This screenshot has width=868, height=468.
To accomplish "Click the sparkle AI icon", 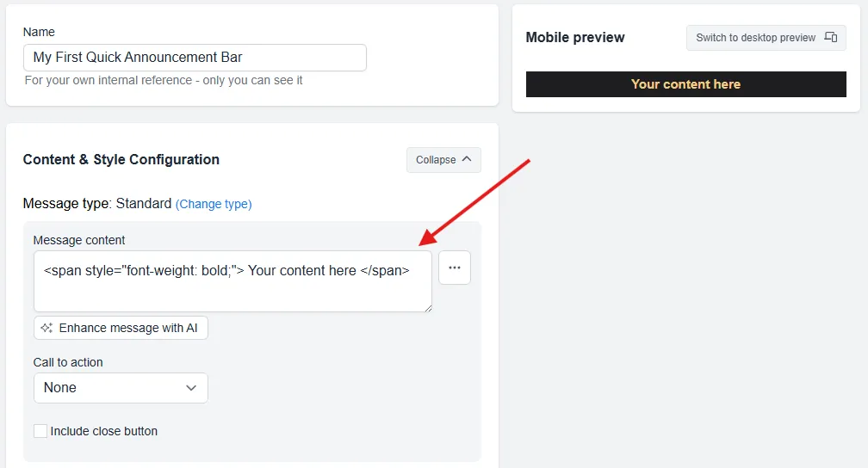I will point(47,328).
